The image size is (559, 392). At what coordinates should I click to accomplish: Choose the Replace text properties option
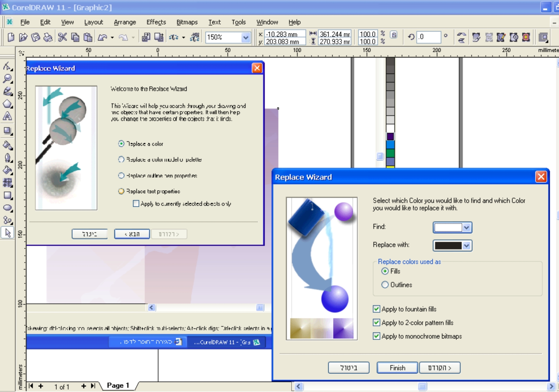pos(121,191)
